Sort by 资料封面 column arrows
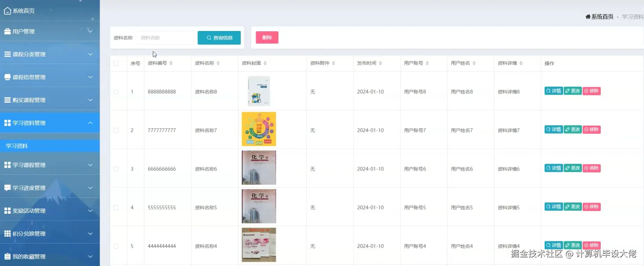Screen dimensions: 644x266 pyautogui.click(x=265, y=63)
